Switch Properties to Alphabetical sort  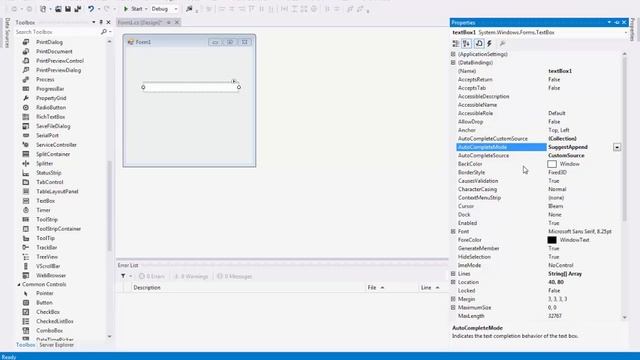coord(467,43)
